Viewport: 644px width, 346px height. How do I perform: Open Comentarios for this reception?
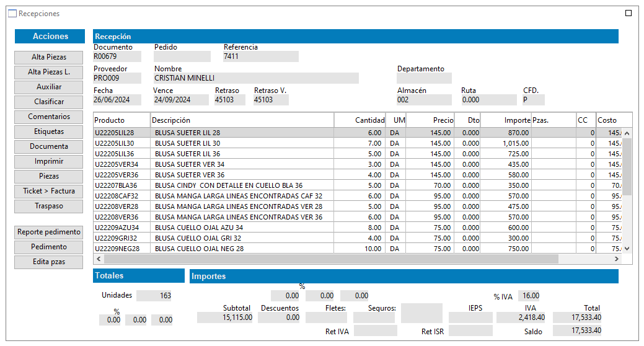[49, 117]
